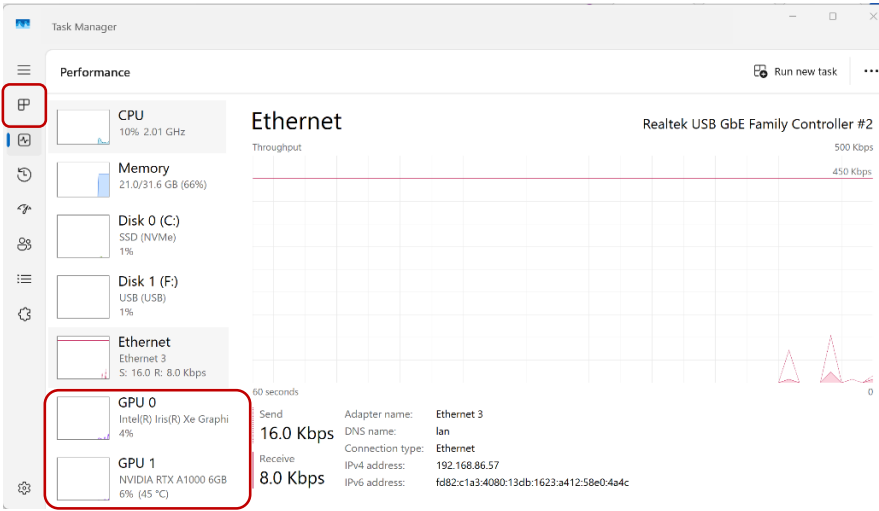
Task: Select GPU 1 NVIDIA RTX A1000
Action: pos(138,478)
